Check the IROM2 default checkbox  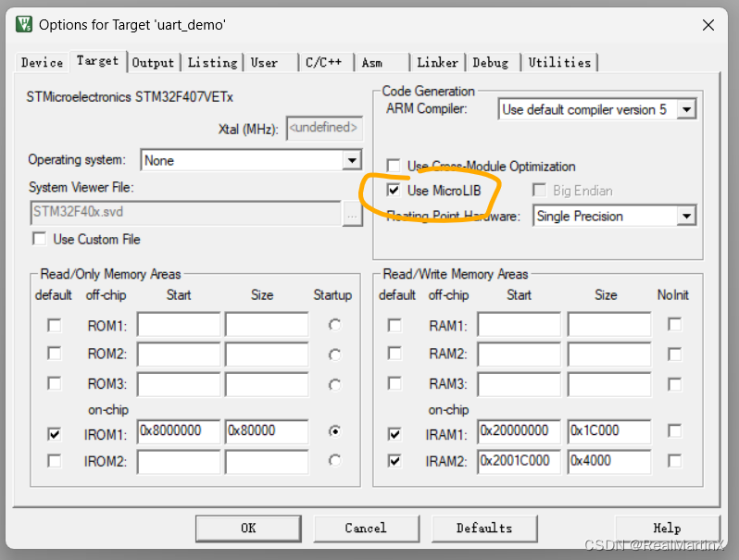click(55, 461)
